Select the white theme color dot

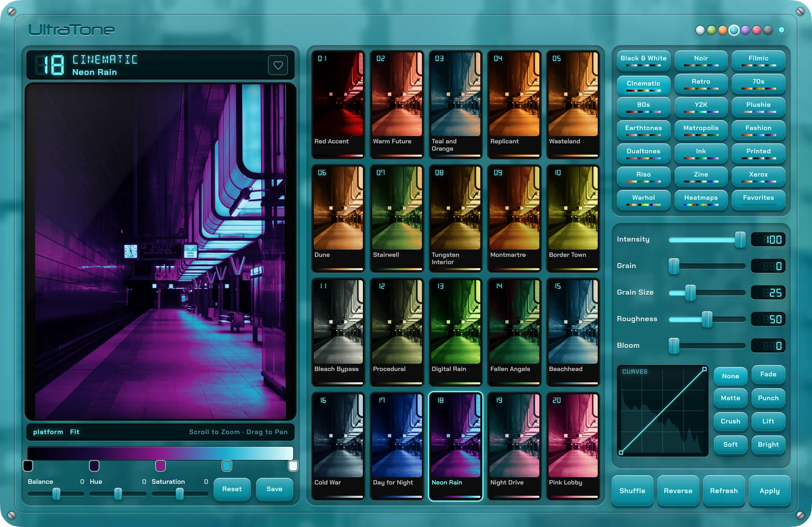coord(700,30)
